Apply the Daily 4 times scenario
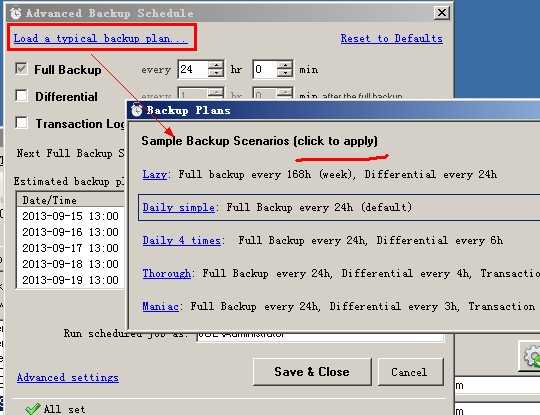Screen dimensions: 540x415 [x=181, y=240]
